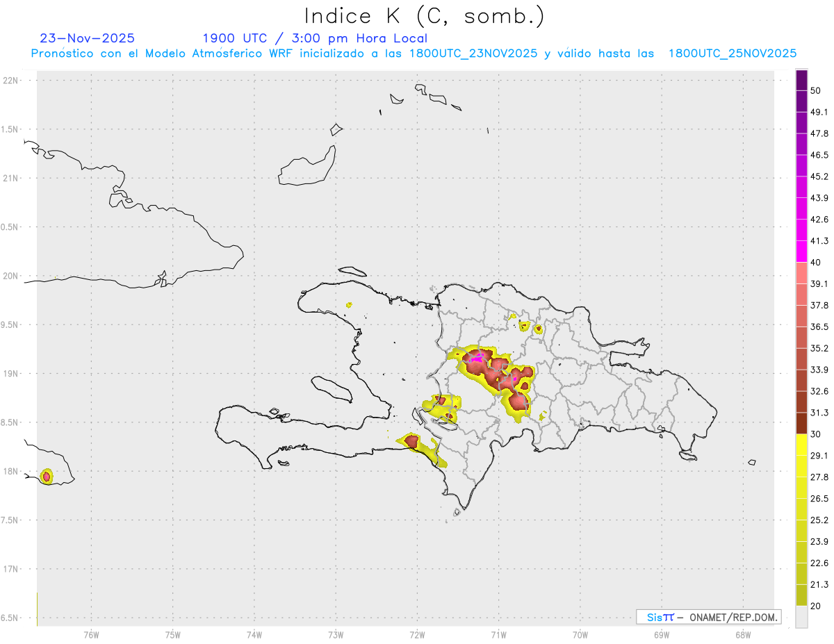Click the '46.5' value on the color scale
Screen dimensions: 834x644
tap(819, 155)
